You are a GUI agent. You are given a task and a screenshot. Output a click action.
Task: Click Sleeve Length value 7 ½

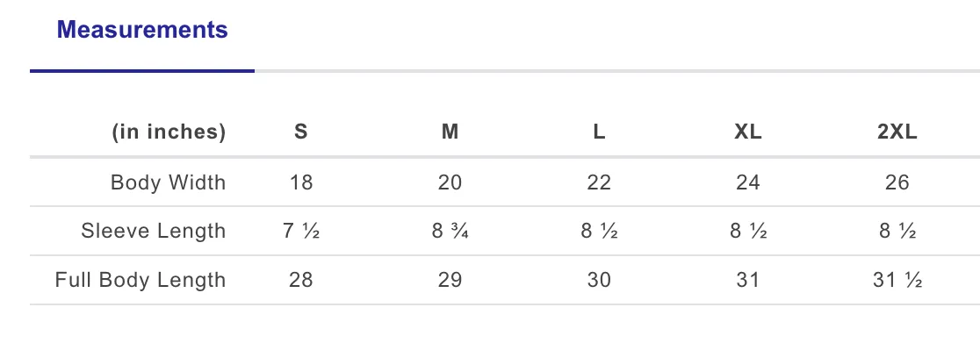(300, 232)
